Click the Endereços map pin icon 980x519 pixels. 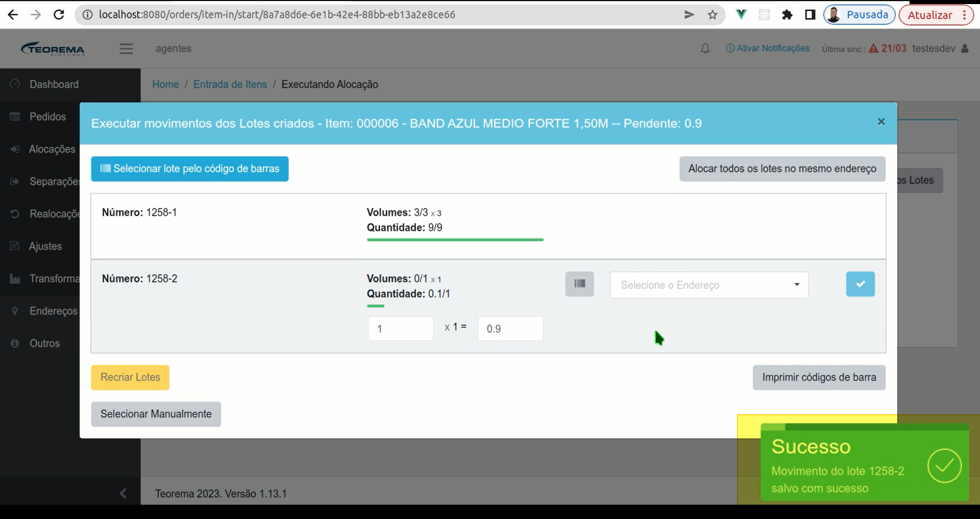15,311
